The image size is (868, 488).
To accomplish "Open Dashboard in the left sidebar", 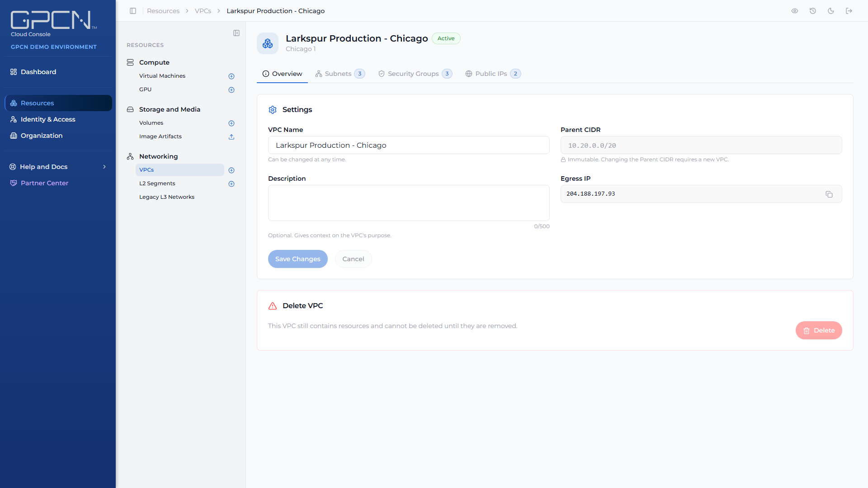I will click(58, 72).
